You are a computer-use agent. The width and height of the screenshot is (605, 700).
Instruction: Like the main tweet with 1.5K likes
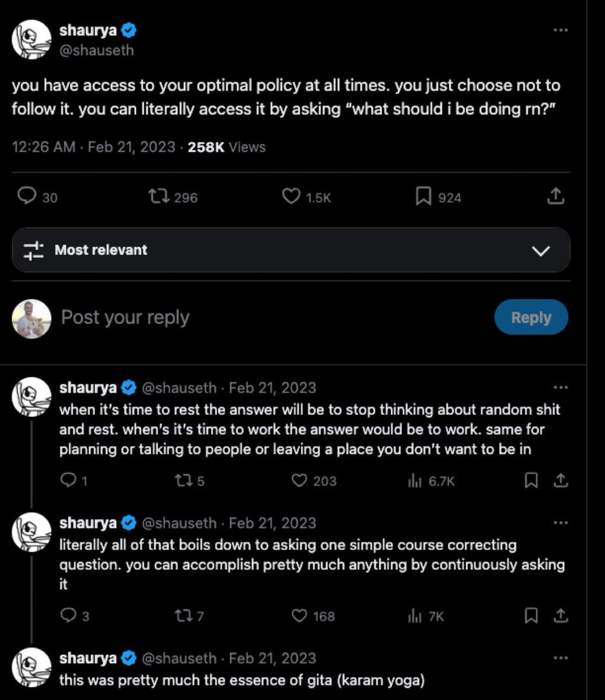(x=291, y=197)
